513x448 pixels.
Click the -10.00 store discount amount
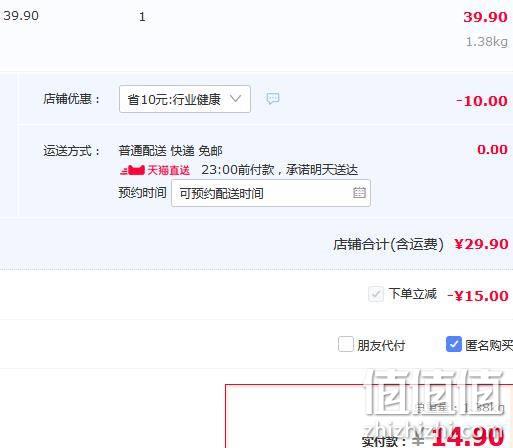coord(482,101)
